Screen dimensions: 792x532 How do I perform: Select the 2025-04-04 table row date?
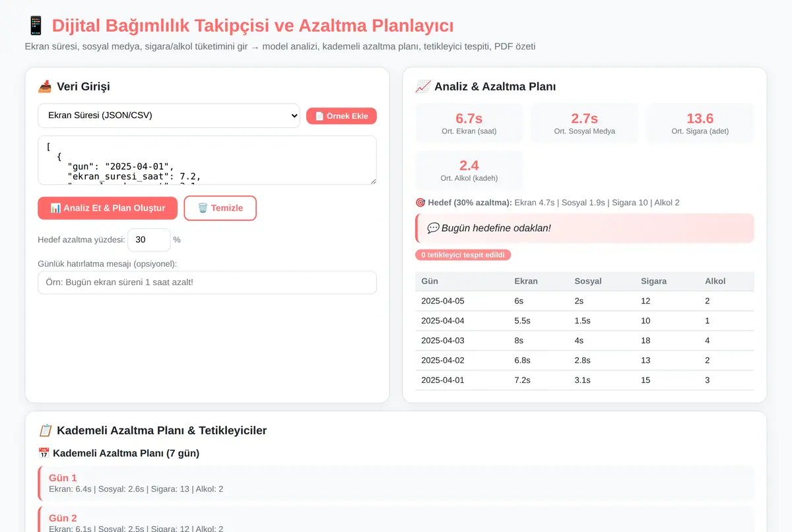point(443,321)
